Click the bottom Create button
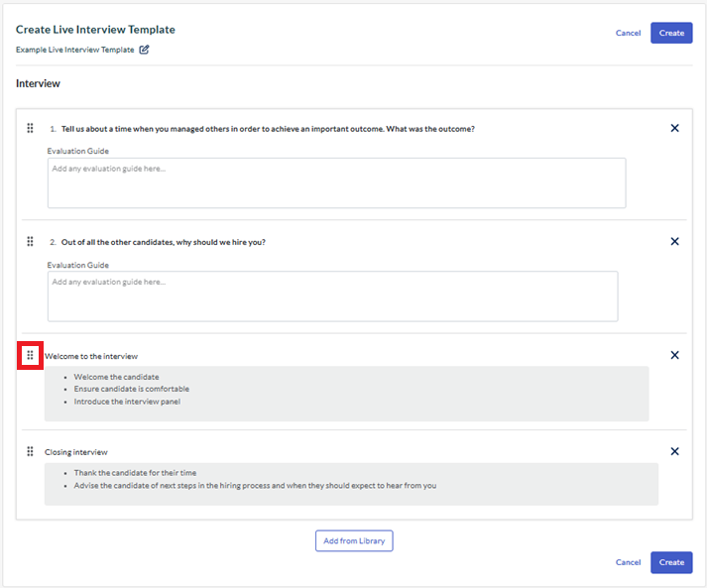Screen dimensions: 707x588 pos(671,562)
